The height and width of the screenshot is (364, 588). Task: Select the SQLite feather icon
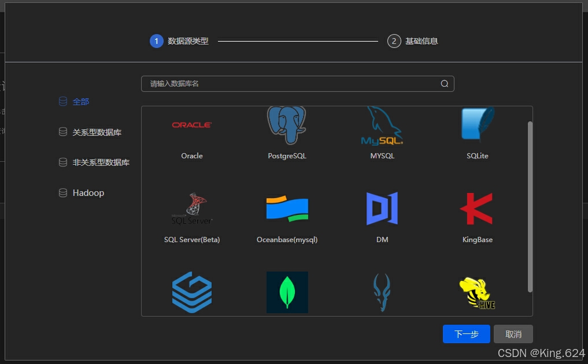[478, 124]
